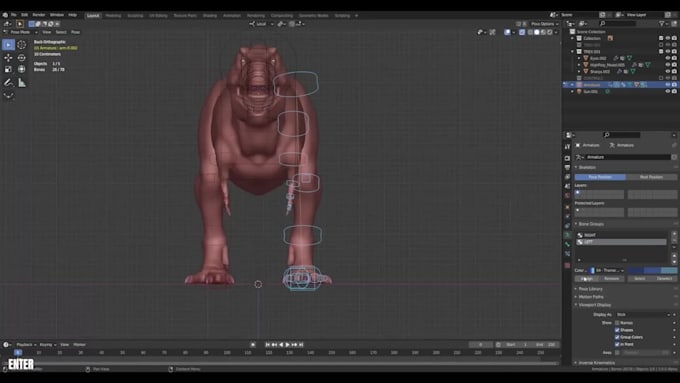Click the Select bone group button
This screenshot has height=383, width=680.
[640, 278]
